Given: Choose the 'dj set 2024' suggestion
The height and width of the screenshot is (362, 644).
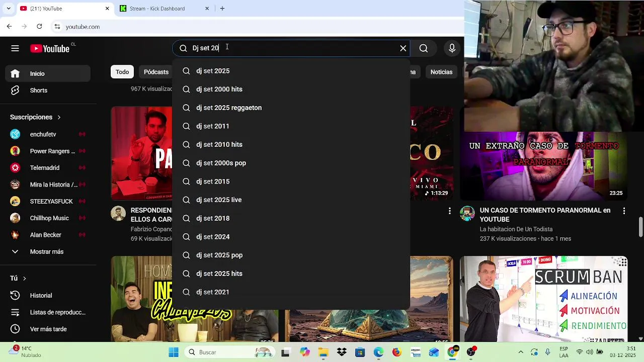Looking at the screenshot, I should pos(291,237).
